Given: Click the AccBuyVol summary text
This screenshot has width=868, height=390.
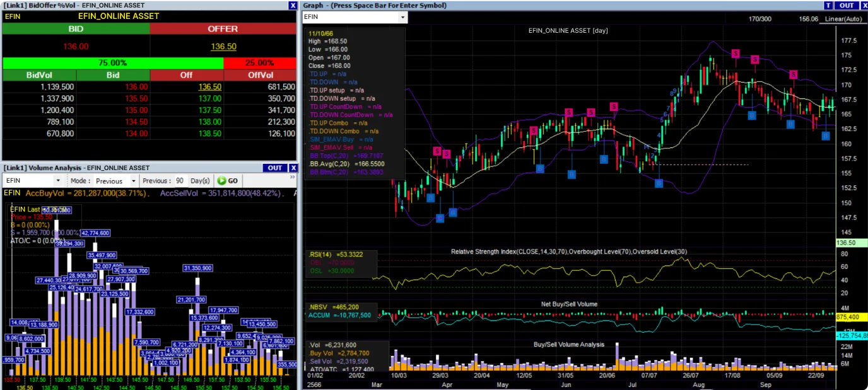Looking at the screenshot, I should (x=86, y=193).
